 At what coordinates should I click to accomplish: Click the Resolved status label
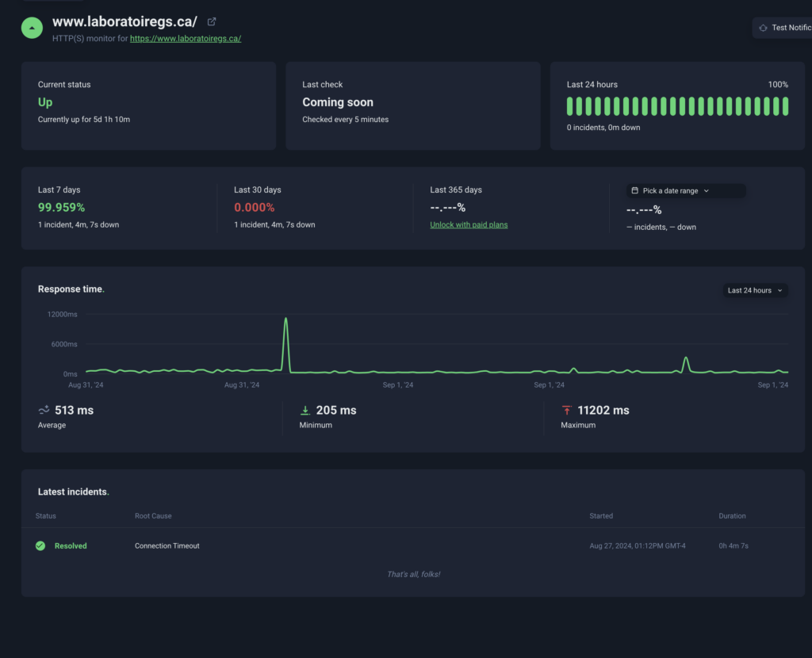pos(71,545)
